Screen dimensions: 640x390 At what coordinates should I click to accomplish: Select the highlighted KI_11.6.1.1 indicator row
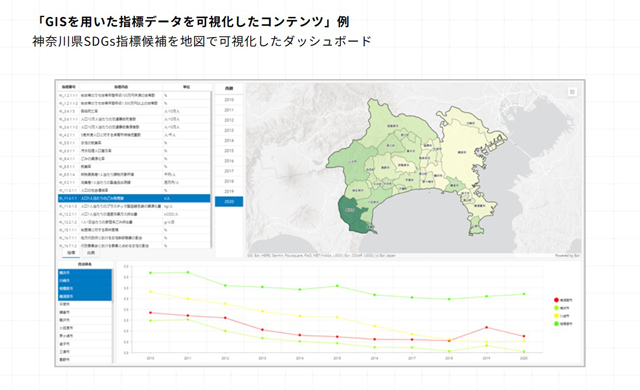pos(134,198)
